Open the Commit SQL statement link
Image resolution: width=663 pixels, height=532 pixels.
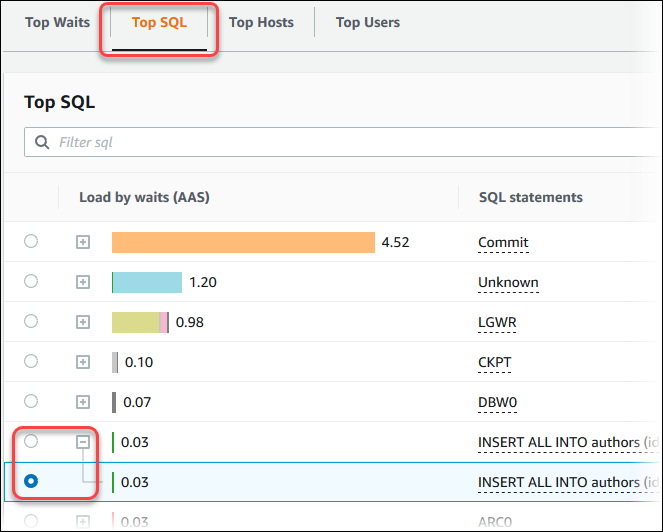(503, 242)
